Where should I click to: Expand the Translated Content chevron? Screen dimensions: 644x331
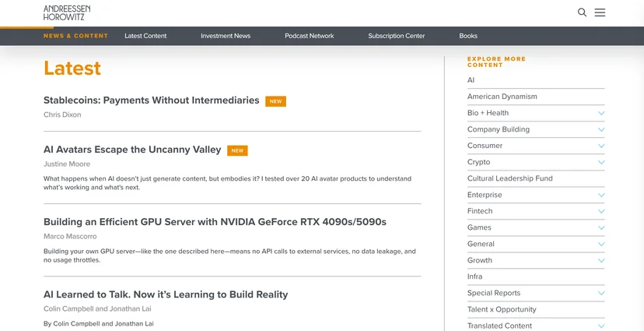601,326
